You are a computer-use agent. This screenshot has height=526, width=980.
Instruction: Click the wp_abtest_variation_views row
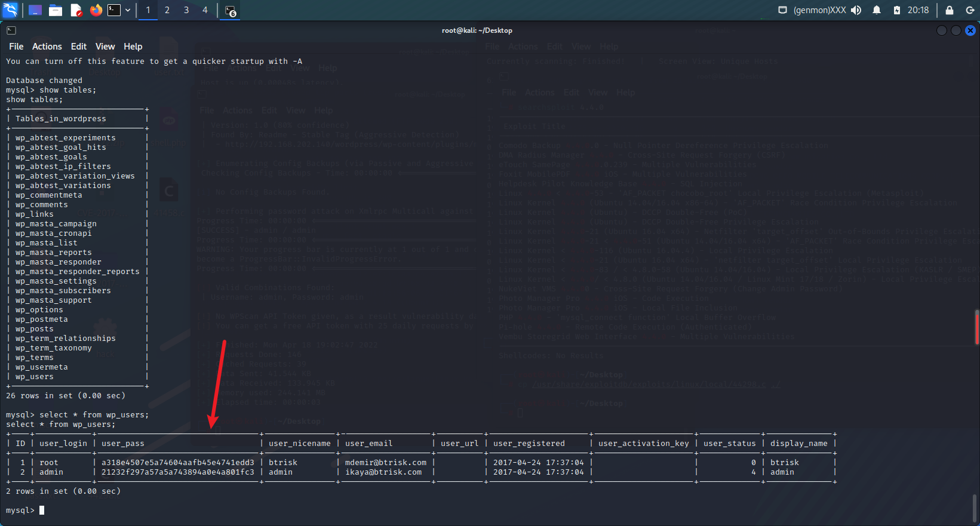coord(75,176)
